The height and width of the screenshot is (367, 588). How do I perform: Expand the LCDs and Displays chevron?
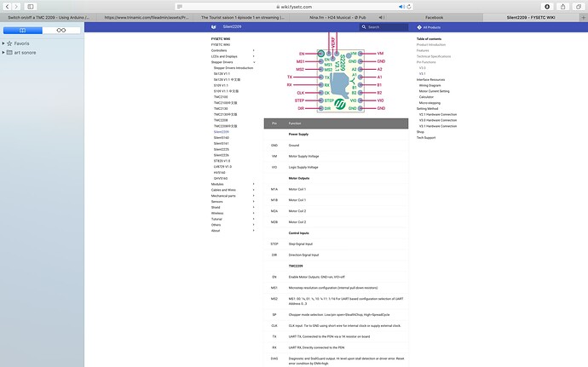(x=253, y=56)
